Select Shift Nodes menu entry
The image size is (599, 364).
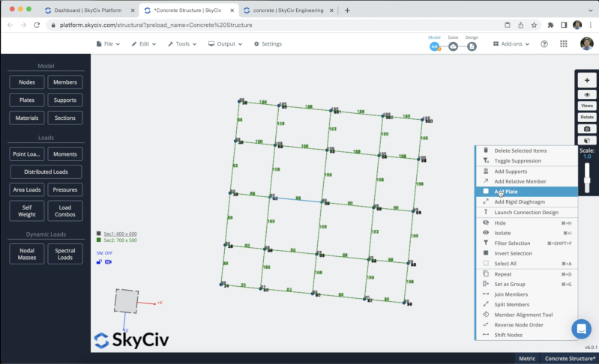pyautogui.click(x=527, y=335)
